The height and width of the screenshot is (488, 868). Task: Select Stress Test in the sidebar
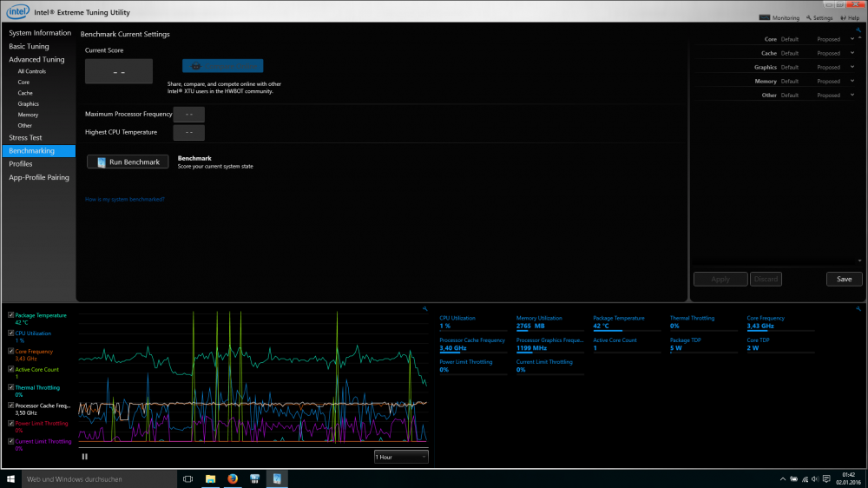[25, 138]
